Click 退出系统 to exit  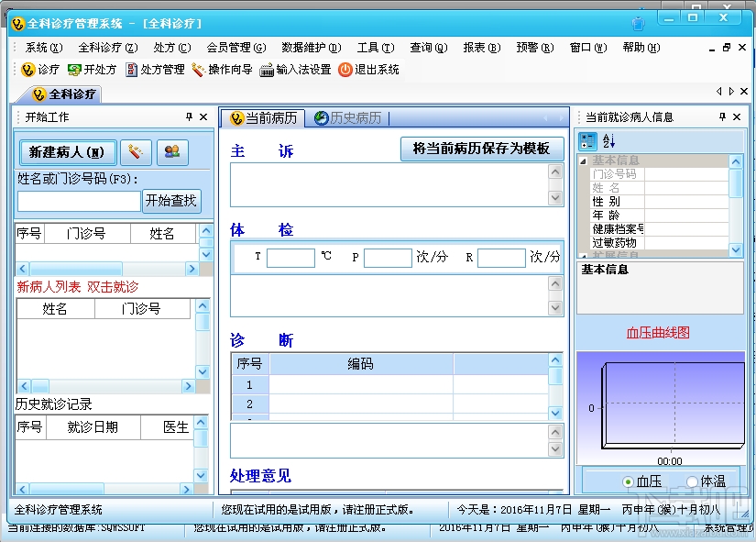tap(369, 70)
